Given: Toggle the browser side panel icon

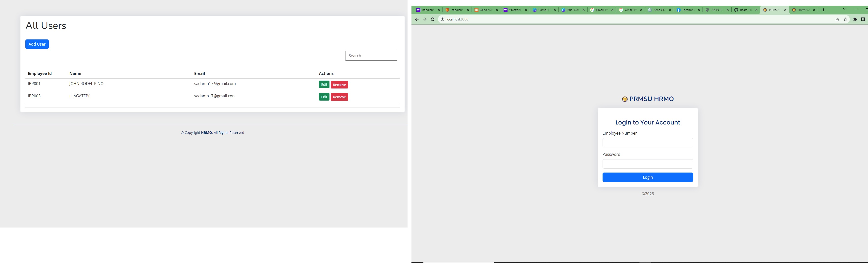Looking at the screenshot, I should pyautogui.click(x=863, y=19).
